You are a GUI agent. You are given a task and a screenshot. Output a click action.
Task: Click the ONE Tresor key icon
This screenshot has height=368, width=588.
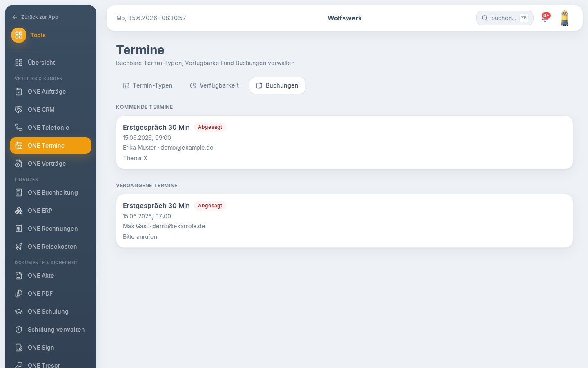[19, 365]
